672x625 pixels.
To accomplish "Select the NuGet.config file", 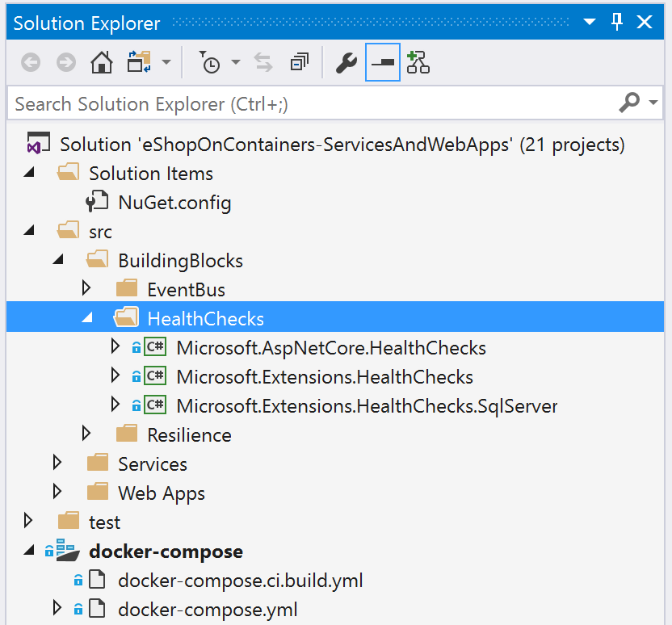I will click(x=174, y=203).
